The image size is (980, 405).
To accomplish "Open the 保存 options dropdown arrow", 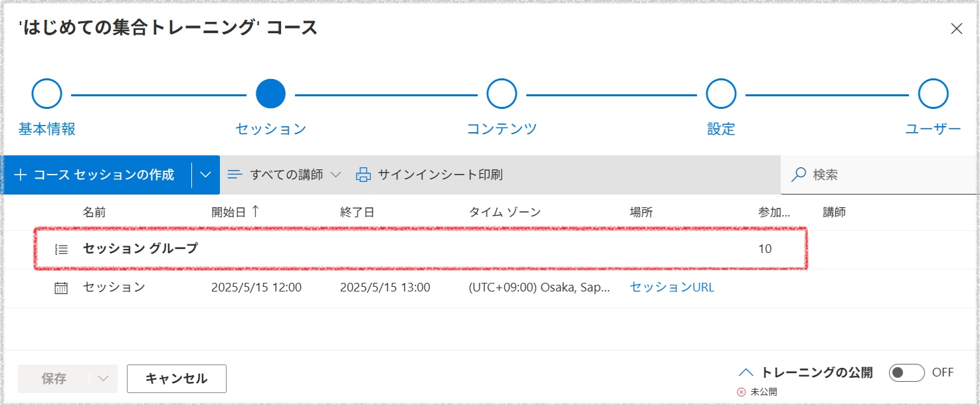I will (x=103, y=378).
